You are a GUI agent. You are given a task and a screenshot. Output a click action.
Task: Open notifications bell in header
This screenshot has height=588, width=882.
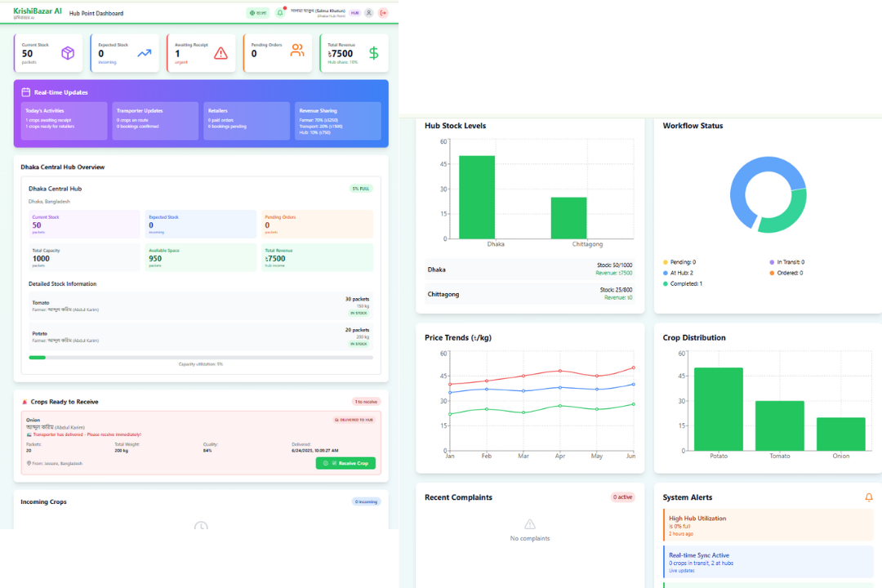[x=279, y=13]
